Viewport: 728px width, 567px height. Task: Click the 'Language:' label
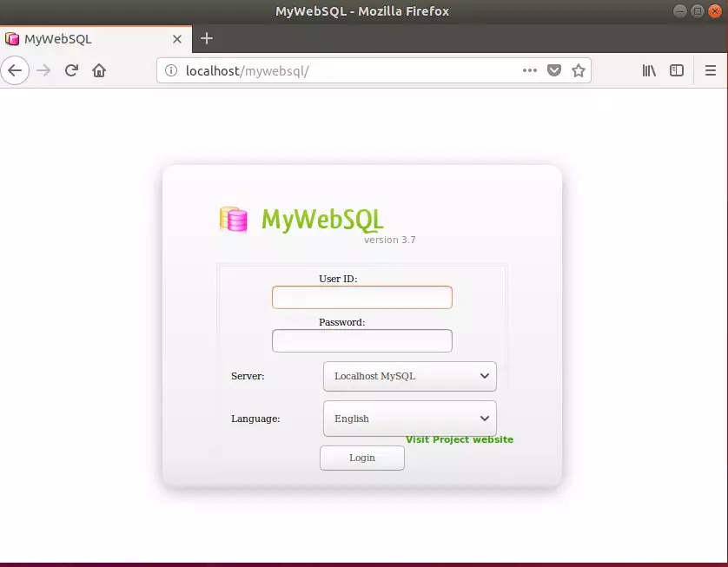[x=255, y=419]
